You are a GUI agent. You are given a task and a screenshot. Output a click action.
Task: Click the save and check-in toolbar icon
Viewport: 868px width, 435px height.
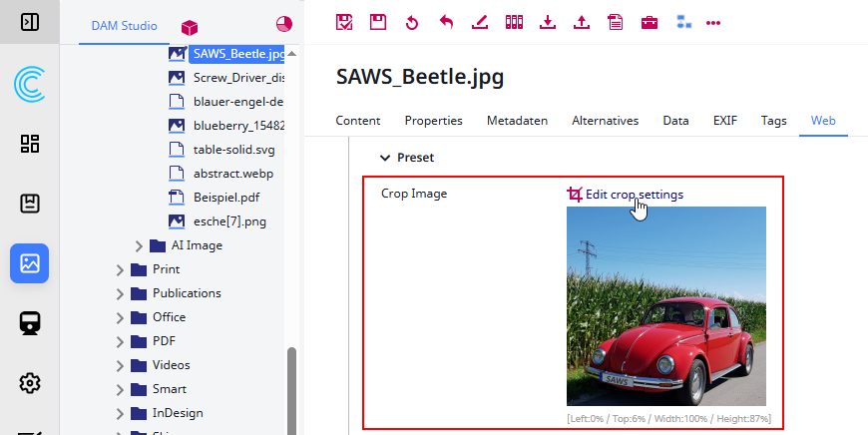(344, 23)
